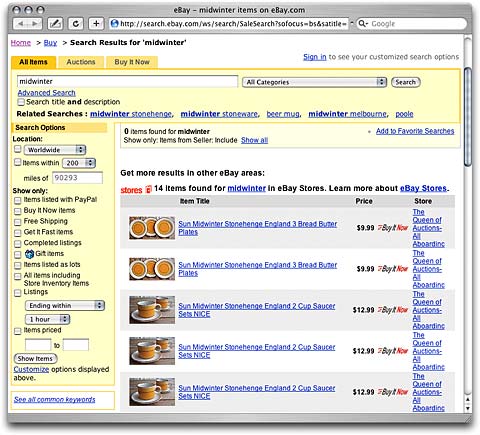Enable Search title and description checkbox

point(21,102)
